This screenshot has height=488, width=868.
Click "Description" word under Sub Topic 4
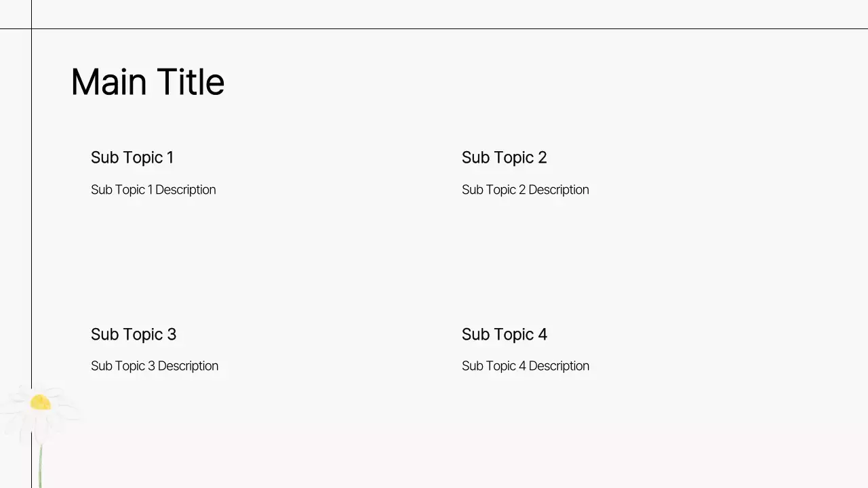point(559,366)
